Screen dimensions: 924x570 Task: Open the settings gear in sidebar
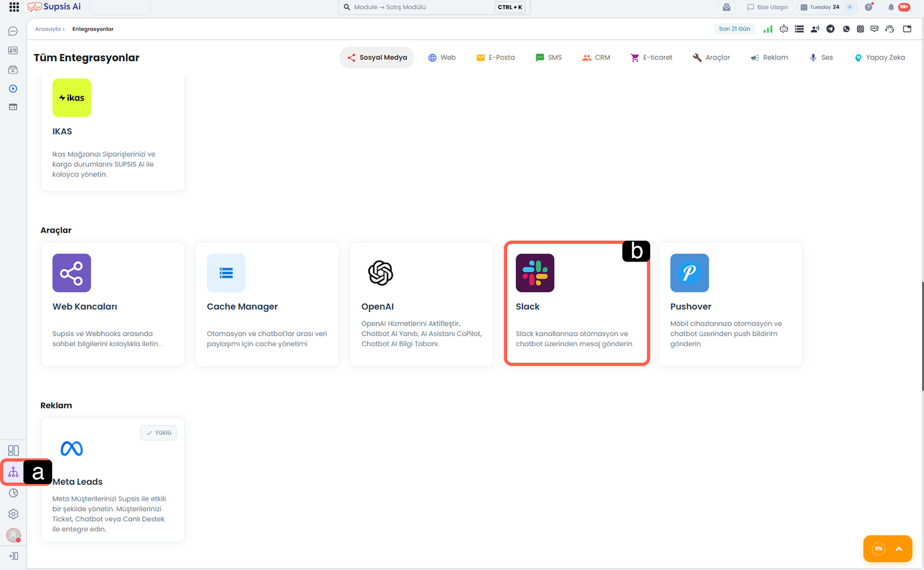point(13,514)
